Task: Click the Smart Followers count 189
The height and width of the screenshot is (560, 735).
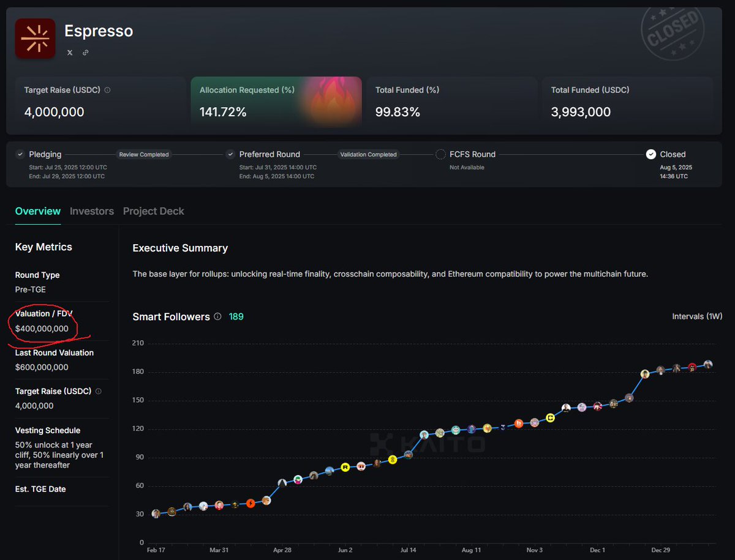Action: tap(236, 316)
